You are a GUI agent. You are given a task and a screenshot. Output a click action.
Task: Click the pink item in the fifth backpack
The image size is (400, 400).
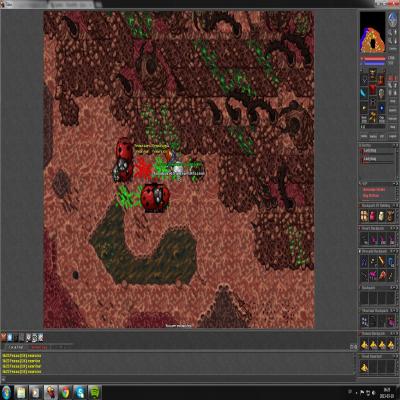(392, 322)
